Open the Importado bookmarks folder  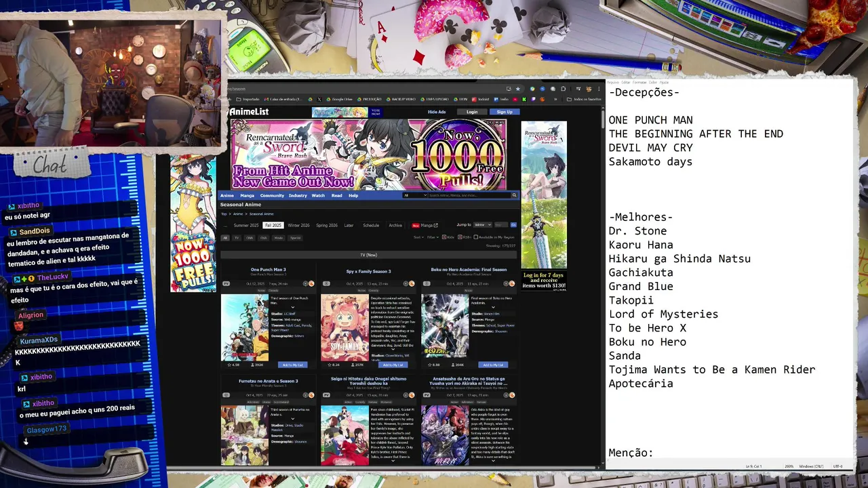tap(248, 100)
